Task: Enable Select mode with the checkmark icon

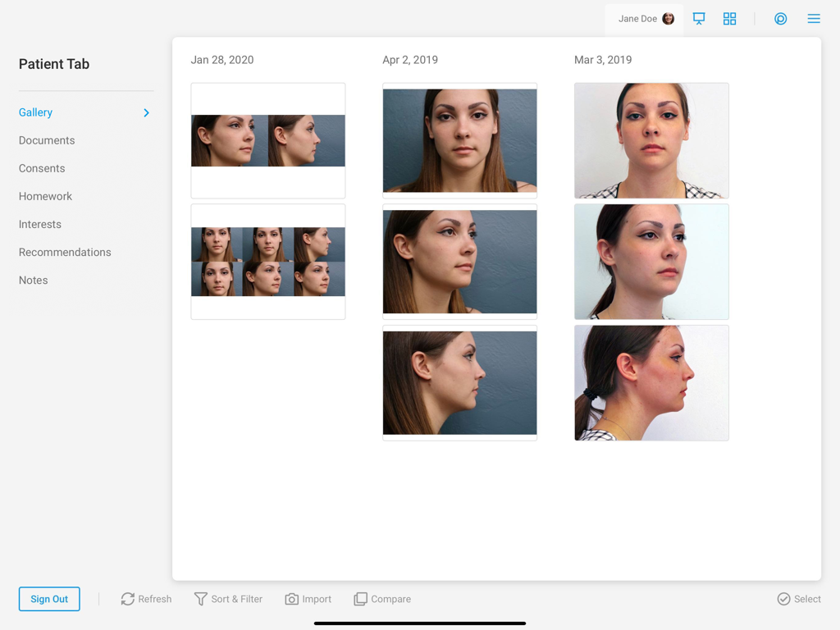Action: click(x=798, y=599)
